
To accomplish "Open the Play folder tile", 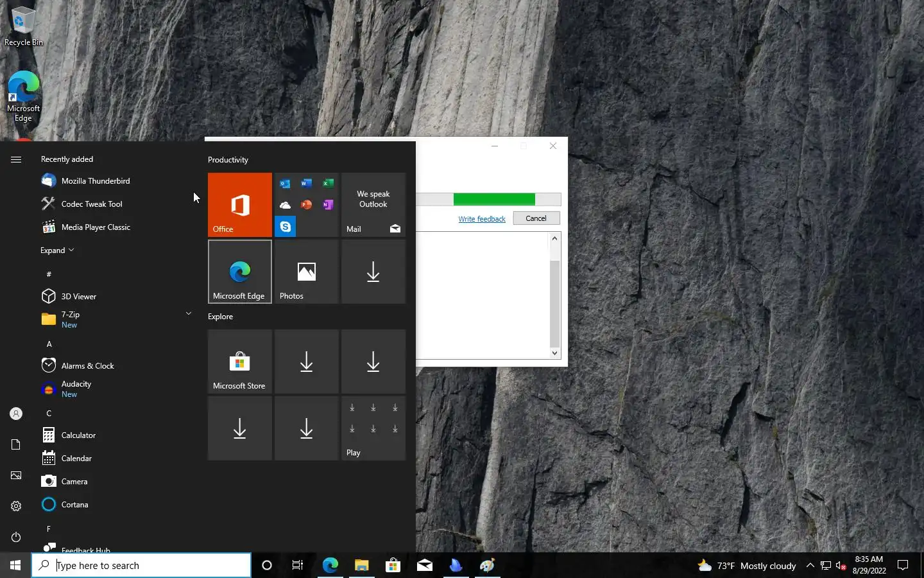I will pos(373,428).
